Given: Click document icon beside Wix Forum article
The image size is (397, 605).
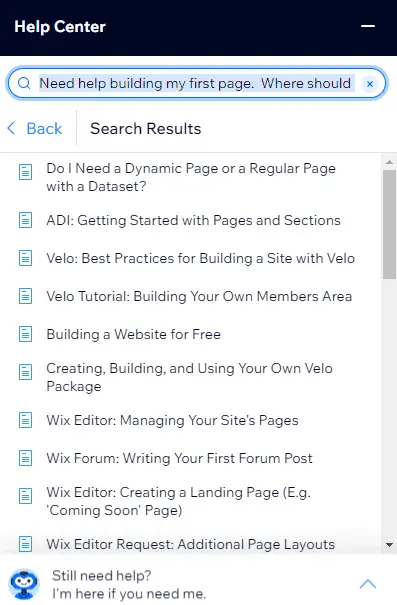Looking at the screenshot, I should pyautogui.click(x=25, y=458).
